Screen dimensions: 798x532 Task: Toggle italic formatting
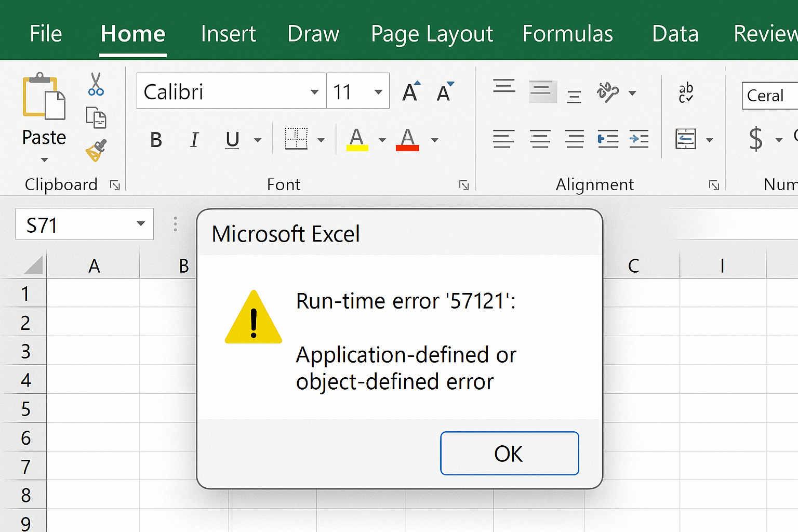click(194, 139)
